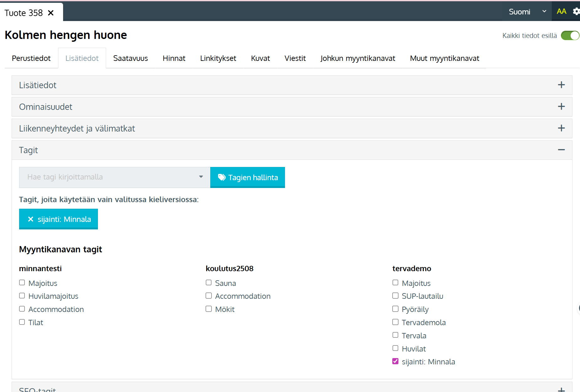Toggle Kaikki tiedot esillä switch

pyautogui.click(x=570, y=35)
